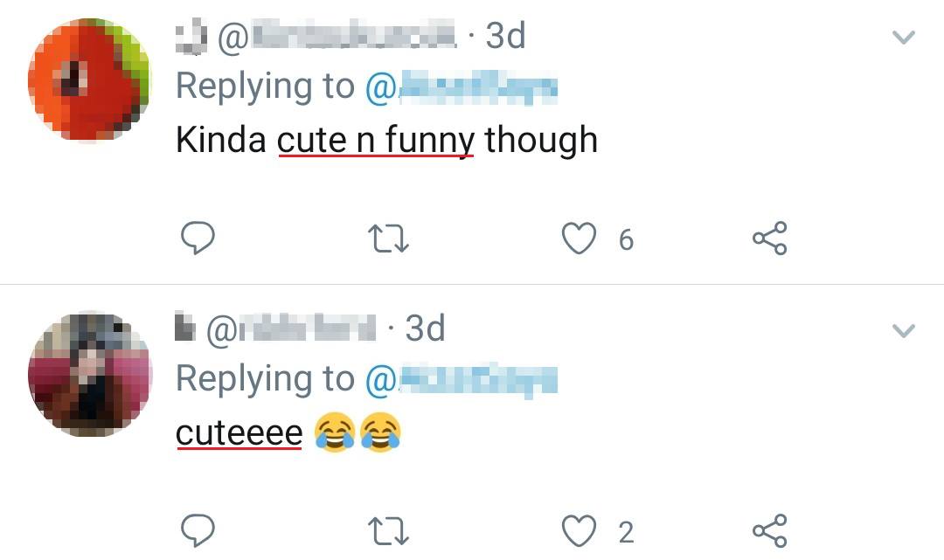Open the orange avatar's profile
Viewport: 944px width, 560px height.
coord(88,80)
